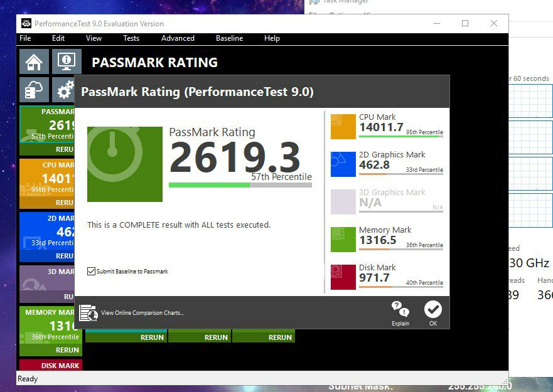Click the 3D Graphics Mark N/A value
The width and height of the screenshot is (553, 392).
tap(370, 203)
